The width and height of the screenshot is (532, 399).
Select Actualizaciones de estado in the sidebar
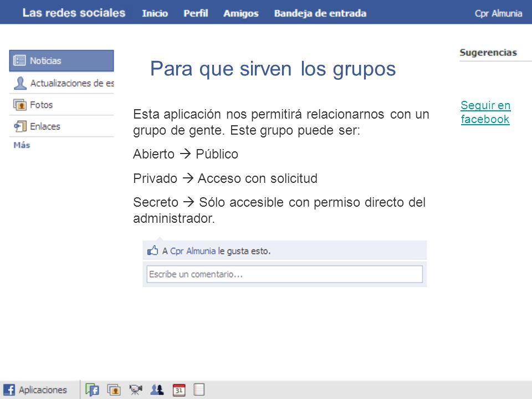(x=62, y=83)
